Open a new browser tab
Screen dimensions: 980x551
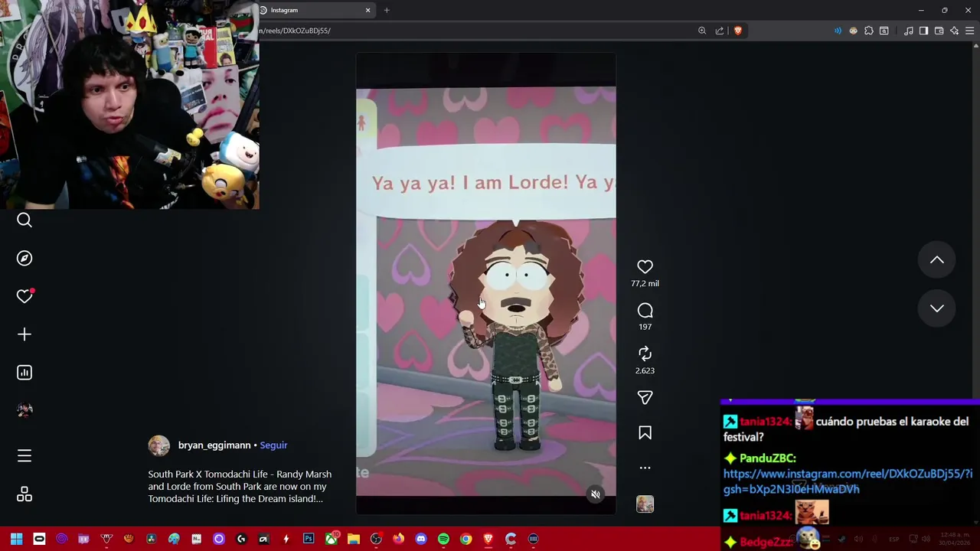(387, 10)
